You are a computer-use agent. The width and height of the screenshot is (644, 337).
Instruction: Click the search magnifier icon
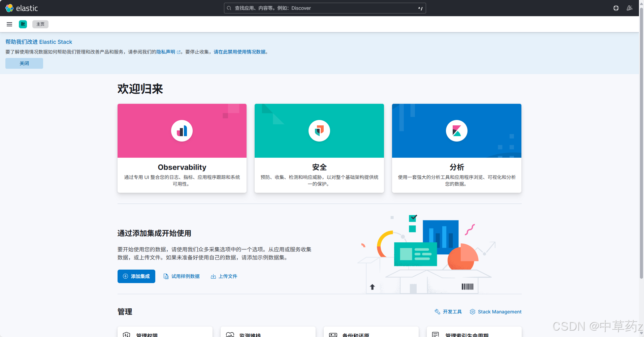229,8
